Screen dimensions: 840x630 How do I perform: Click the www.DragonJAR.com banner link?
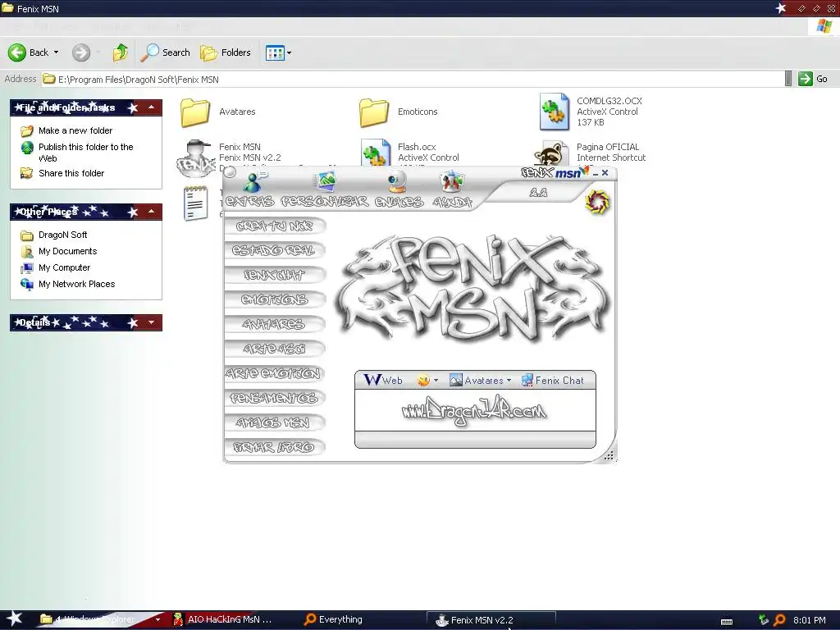pyautogui.click(x=475, y=412)
